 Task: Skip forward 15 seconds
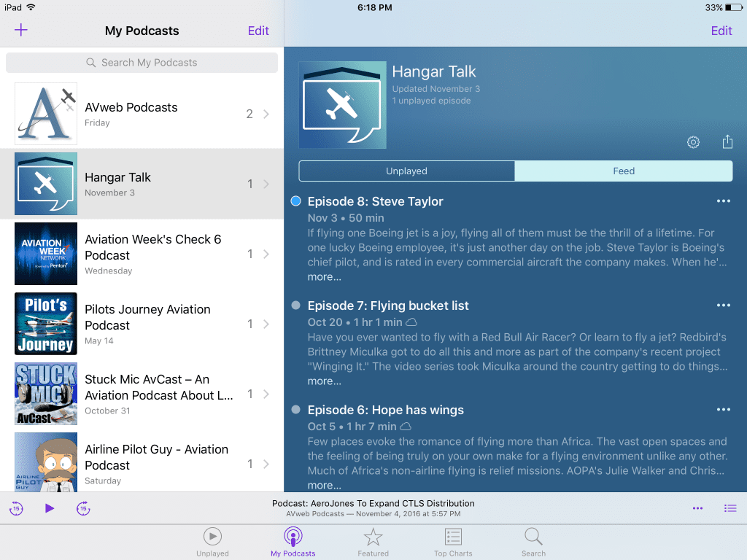83,508
